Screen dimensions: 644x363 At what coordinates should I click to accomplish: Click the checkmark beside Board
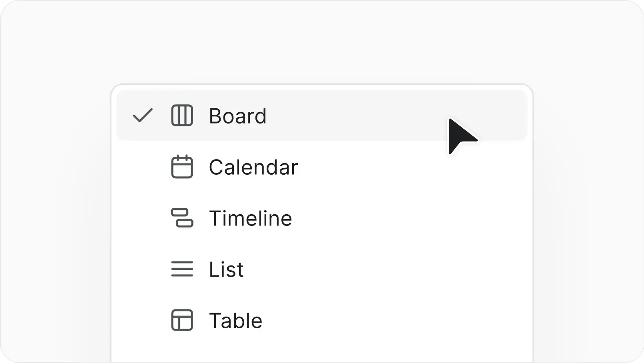click(x=143, y=116)
